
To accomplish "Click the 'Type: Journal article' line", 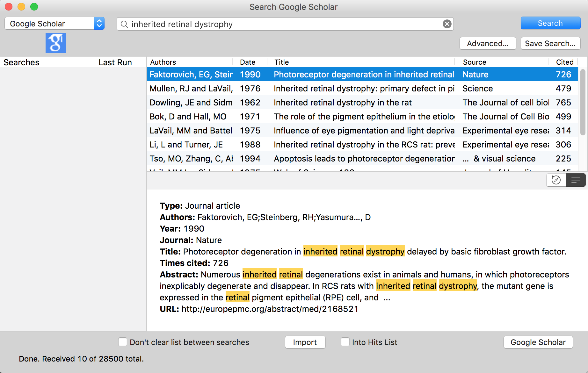I will [200, 206].
